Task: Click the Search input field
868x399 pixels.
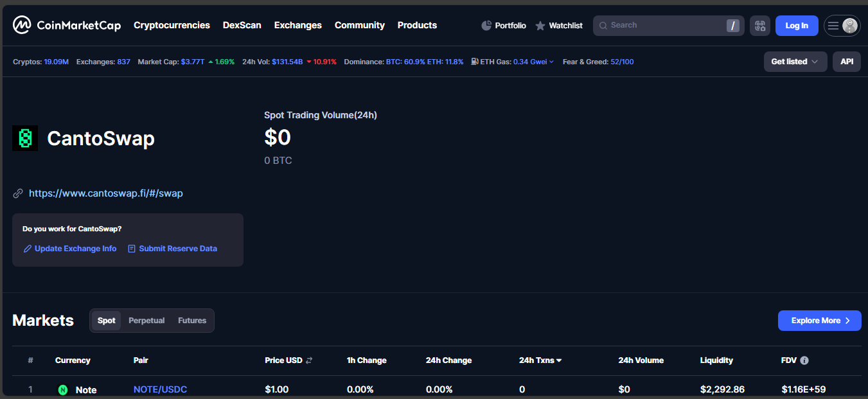Action: pos(662,26)
